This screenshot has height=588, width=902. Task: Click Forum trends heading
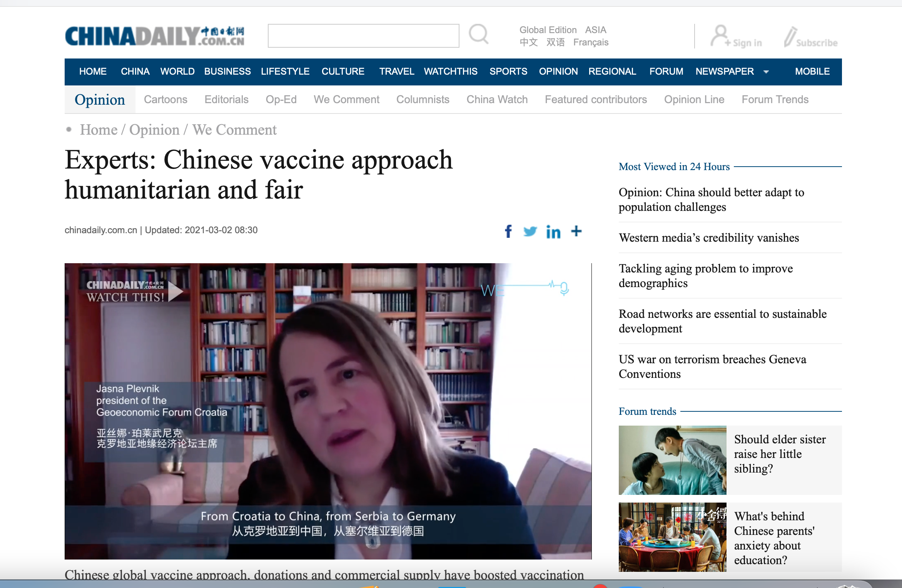(647, 411)
